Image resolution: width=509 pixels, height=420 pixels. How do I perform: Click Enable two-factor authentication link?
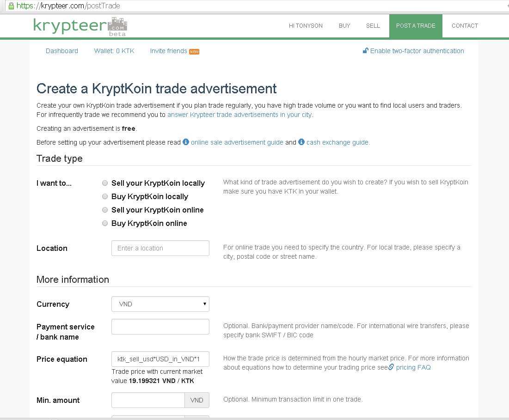pos(417,51)
